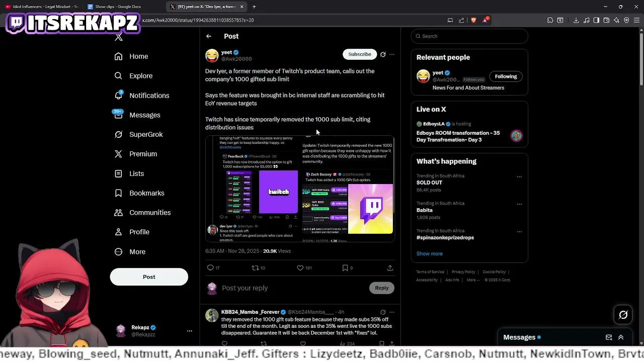Open Bookmarks in sidebar

(139, 193)
